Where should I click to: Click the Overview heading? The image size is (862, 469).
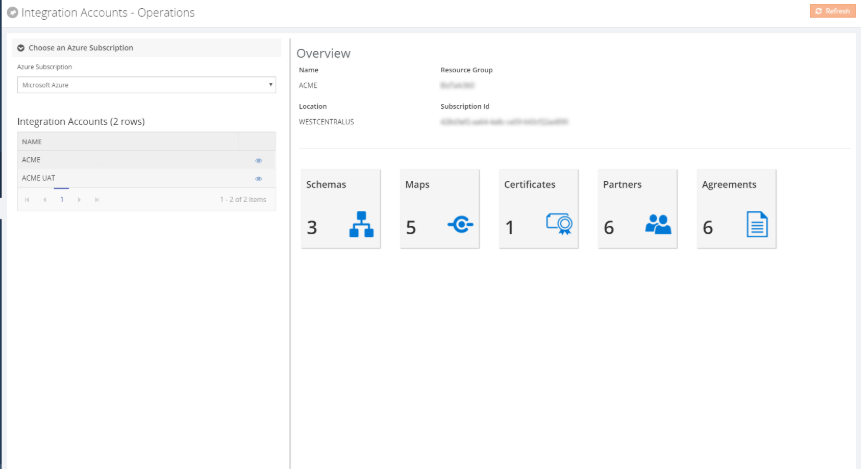(x=323, y=53)
